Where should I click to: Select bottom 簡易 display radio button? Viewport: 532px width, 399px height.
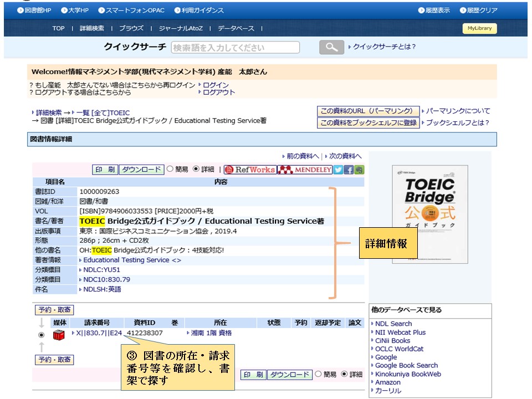(318, 374)
